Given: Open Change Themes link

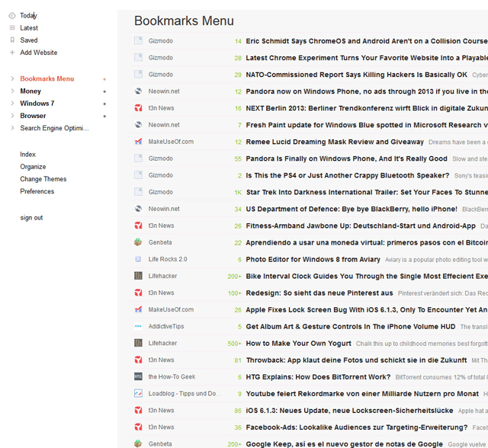Looking at the screenshot, I should pos(43,179).
